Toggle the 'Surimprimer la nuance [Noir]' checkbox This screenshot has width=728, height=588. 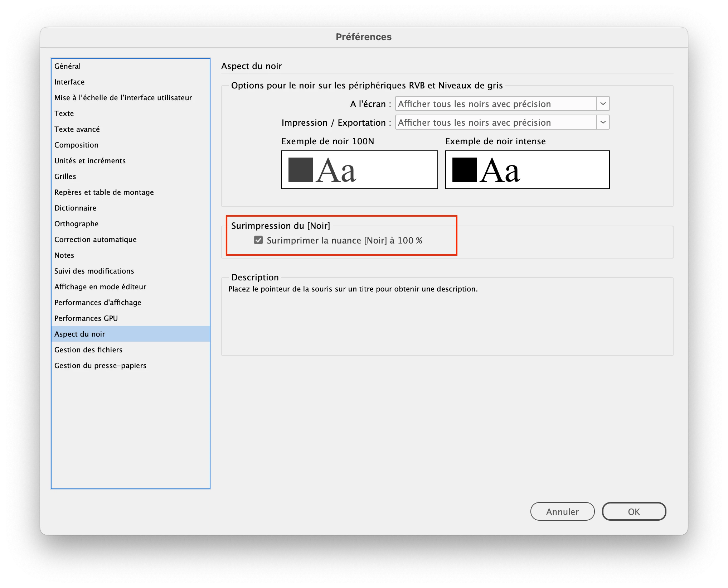tap(258, 240)
